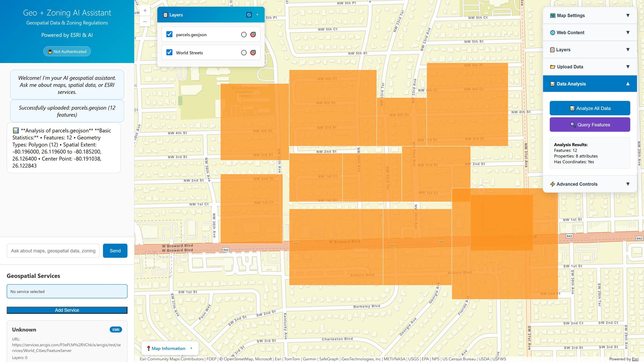Click the sidebar Layers clipboard icon
The width and height of the screenshot is (644, 362).
click(552, 50)
